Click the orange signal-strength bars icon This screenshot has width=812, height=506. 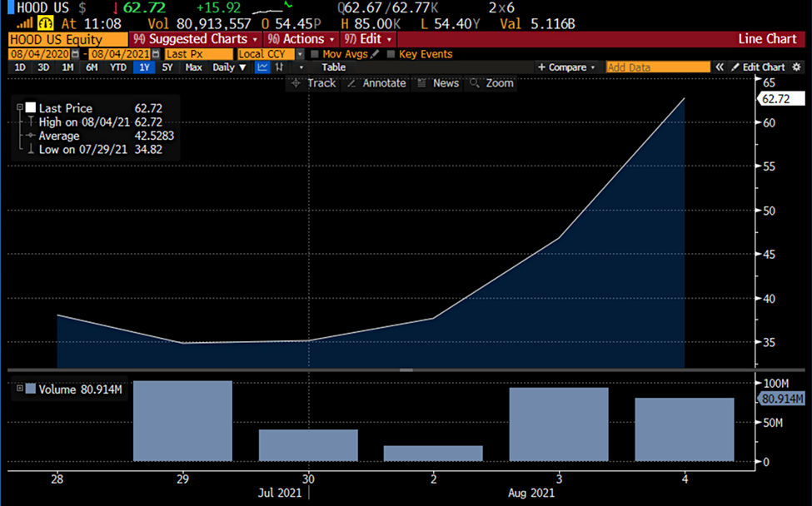25,24
